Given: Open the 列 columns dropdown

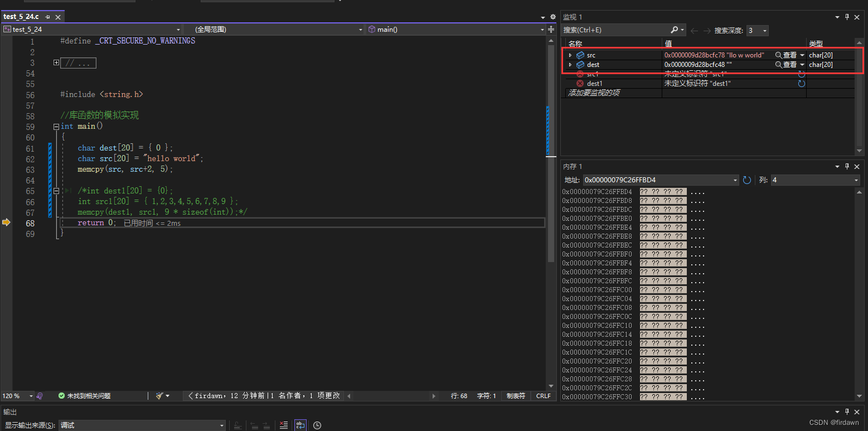Looking at the screenshot, I should point(856,180).
